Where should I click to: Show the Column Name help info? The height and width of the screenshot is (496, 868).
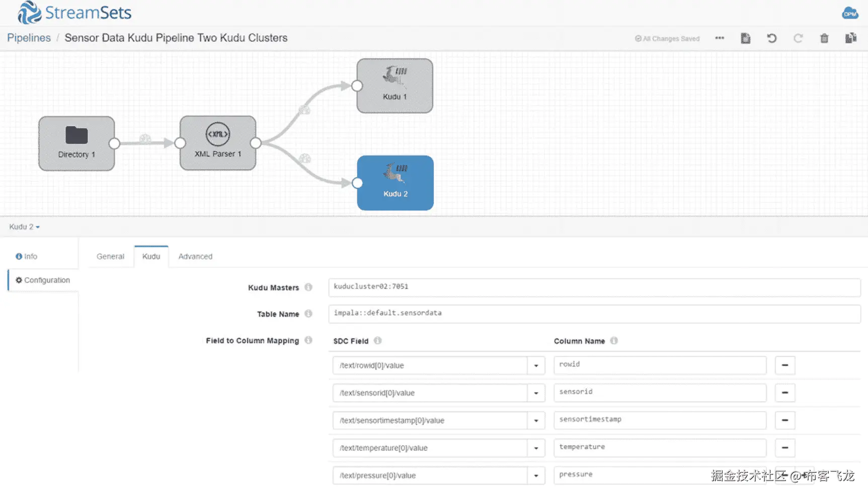pos(614,340)
